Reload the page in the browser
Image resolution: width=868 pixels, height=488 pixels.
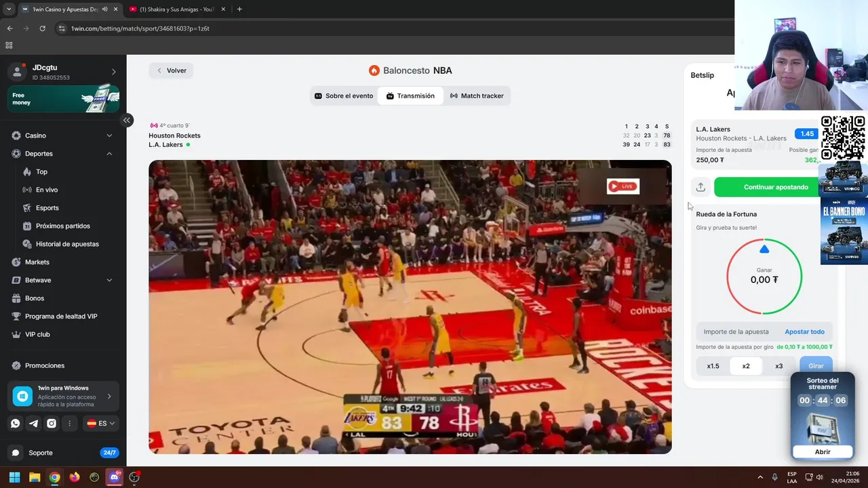coord(42,28)
